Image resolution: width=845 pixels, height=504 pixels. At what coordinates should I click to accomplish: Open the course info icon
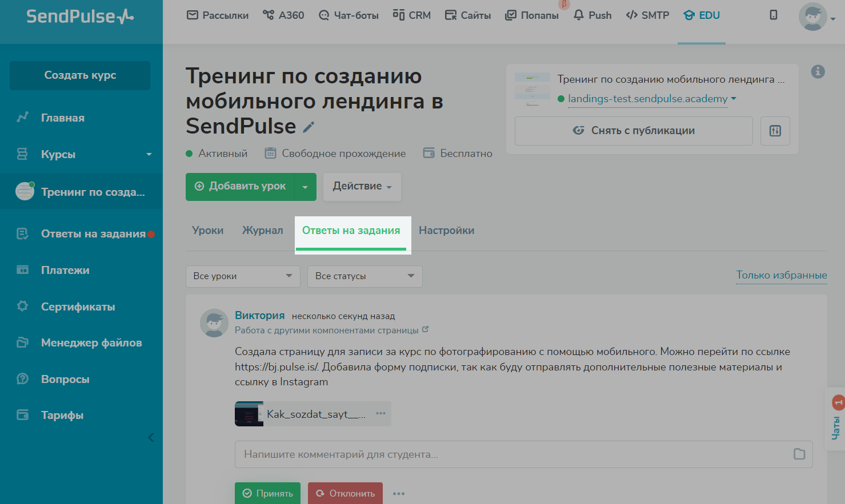click(818, 71)
